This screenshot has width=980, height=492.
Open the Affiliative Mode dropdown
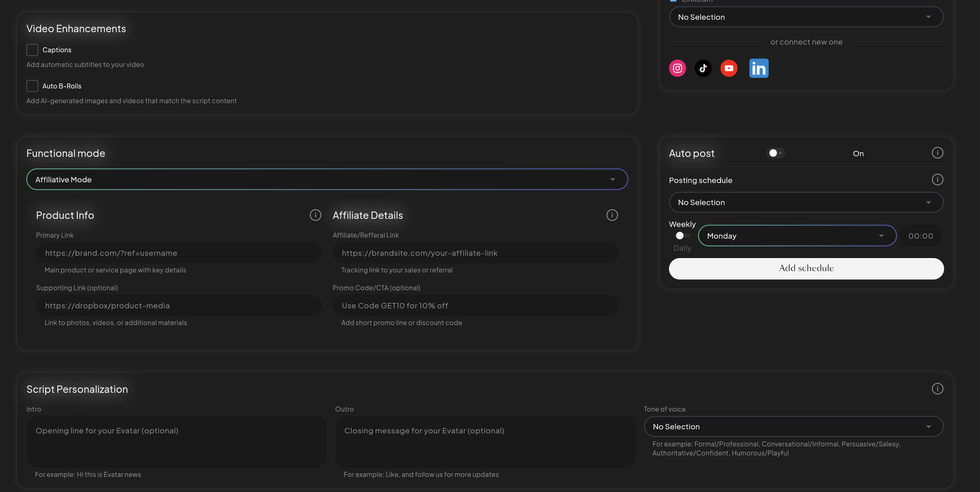coord(327,179)
